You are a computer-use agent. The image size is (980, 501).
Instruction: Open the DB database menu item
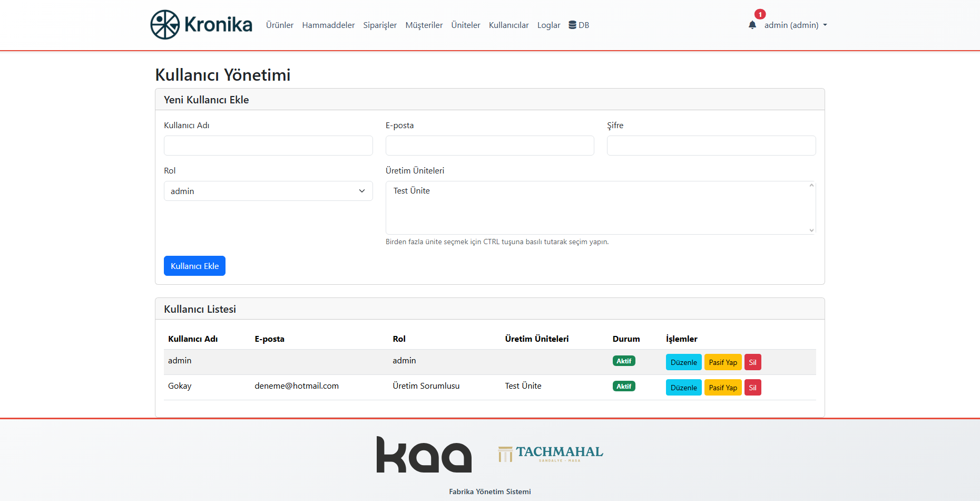click(579, 25)
